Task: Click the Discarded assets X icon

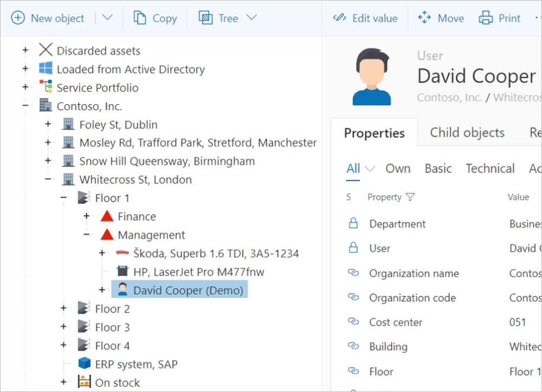Action: (x=46, y=50)
